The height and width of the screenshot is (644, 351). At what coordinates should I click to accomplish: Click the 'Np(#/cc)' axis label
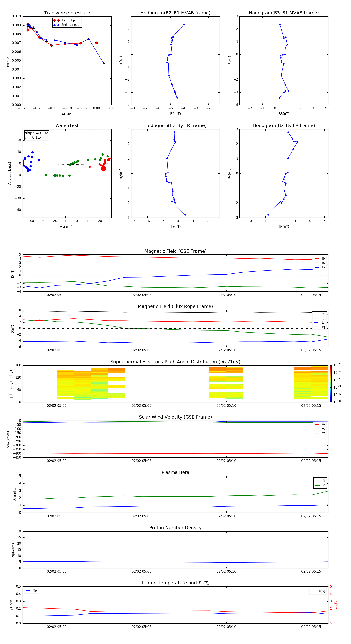[x=13, y=550]
